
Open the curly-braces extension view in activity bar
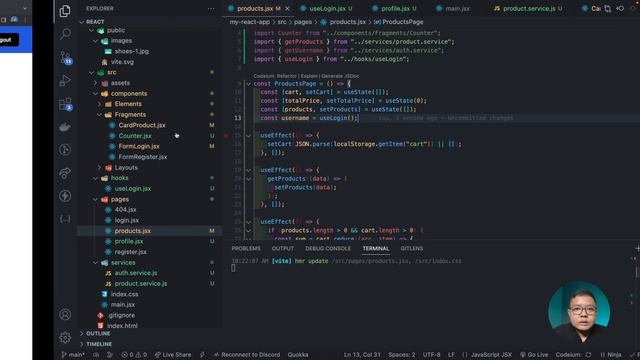click(65, 219)
